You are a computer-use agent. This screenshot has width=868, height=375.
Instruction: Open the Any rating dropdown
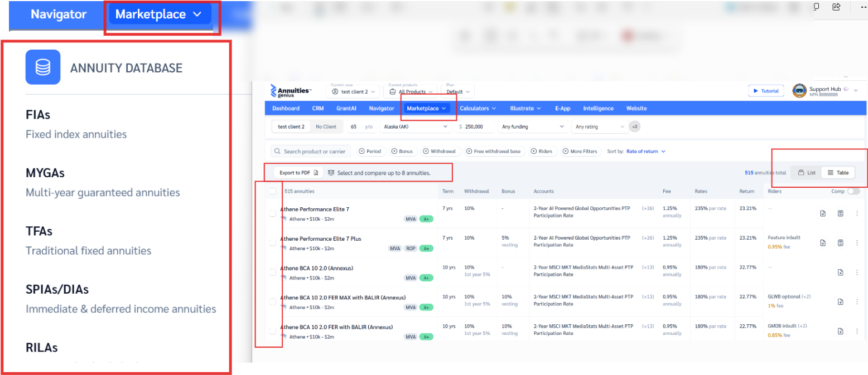[x=600, y=126]
